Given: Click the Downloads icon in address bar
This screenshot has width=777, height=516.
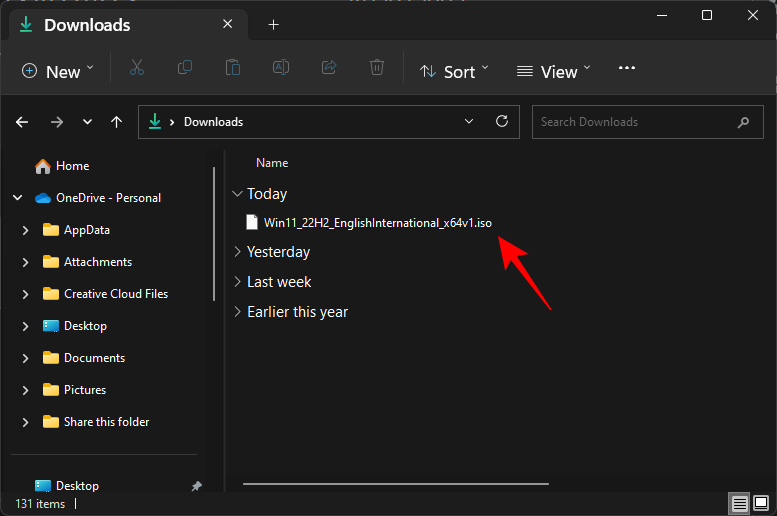Looking at the screenshot, I should (155, 121).
